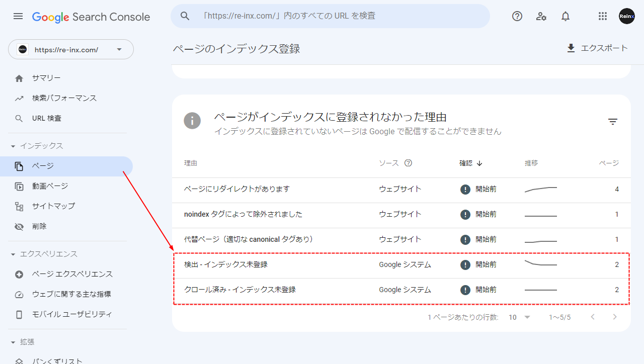Click the home icon next to サマリー
644x364 pixels.
[19, 78]
